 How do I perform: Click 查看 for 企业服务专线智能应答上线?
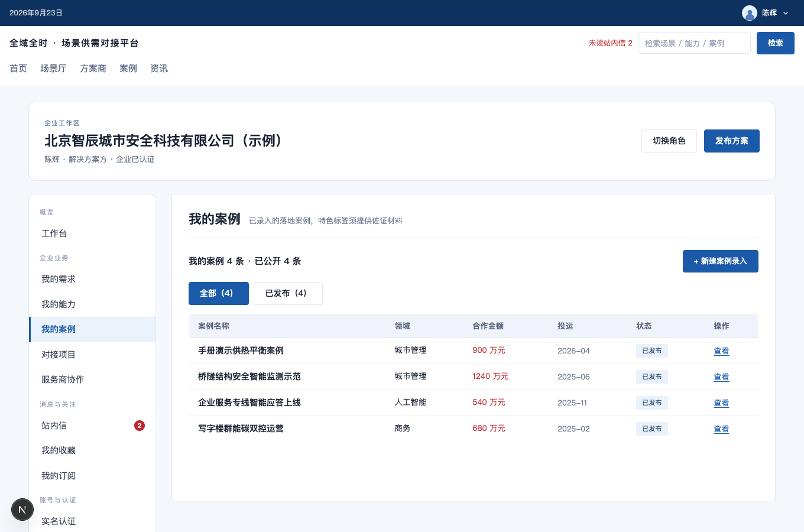click(721, 403)
